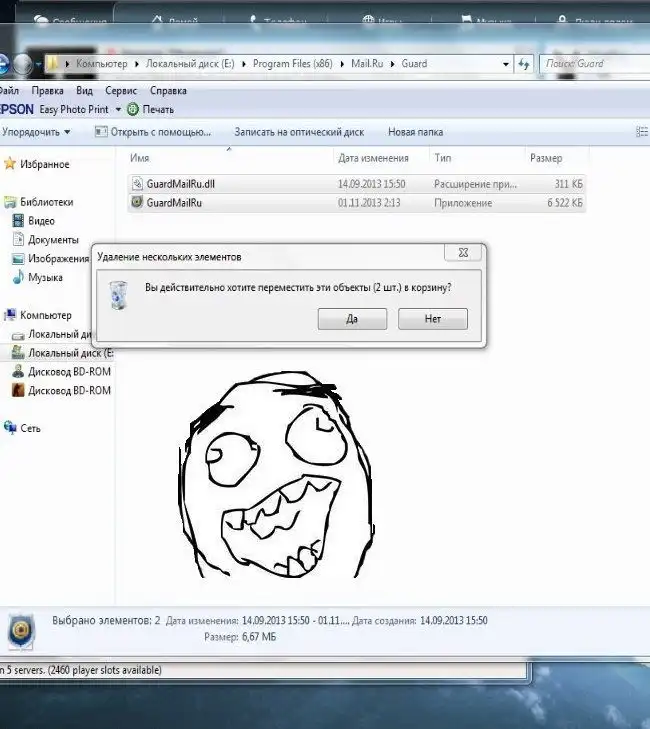Click the refresh icon beside address bar
Image resolution: width=650 pixels, height=729 pixels.
(523, 64)
